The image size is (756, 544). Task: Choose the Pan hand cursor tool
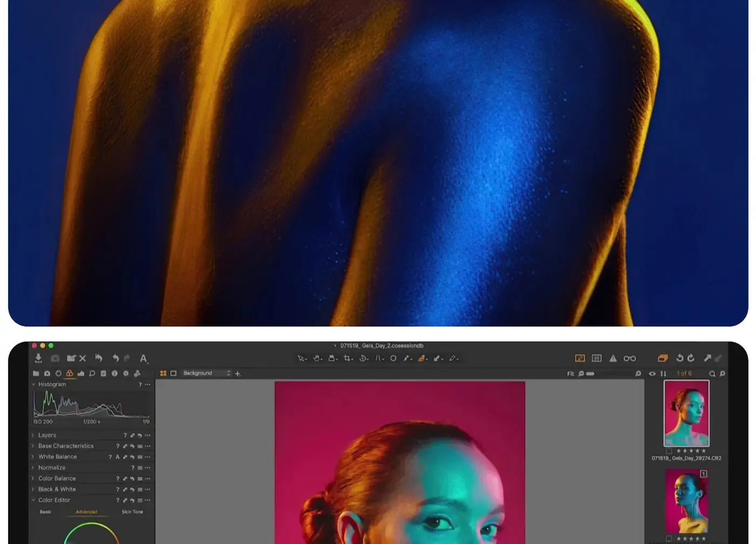(318, 358)
